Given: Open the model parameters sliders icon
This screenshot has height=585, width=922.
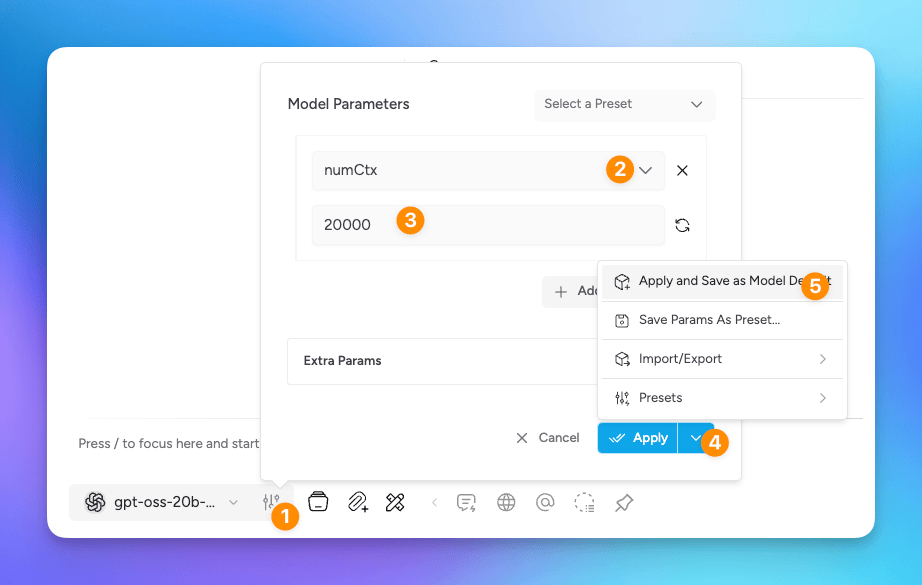Looking at the screenshot, I should click(x=270, y=503).
